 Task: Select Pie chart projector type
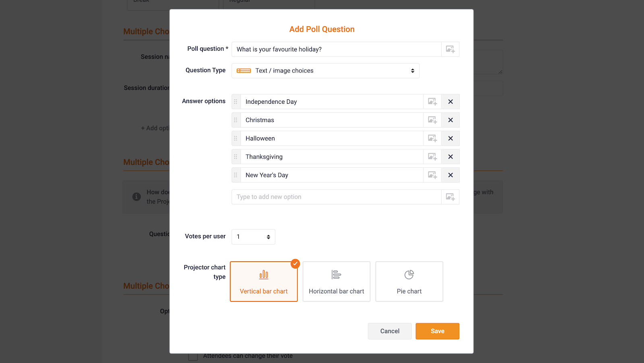[x=409, y=281]
